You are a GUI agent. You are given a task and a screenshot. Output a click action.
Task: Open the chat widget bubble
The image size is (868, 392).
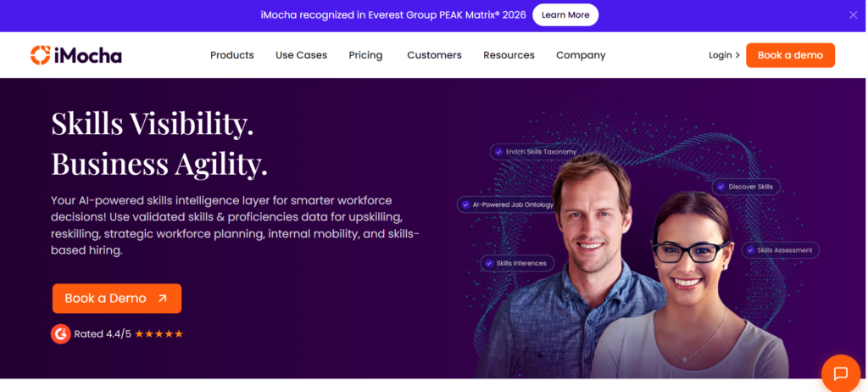840,373
